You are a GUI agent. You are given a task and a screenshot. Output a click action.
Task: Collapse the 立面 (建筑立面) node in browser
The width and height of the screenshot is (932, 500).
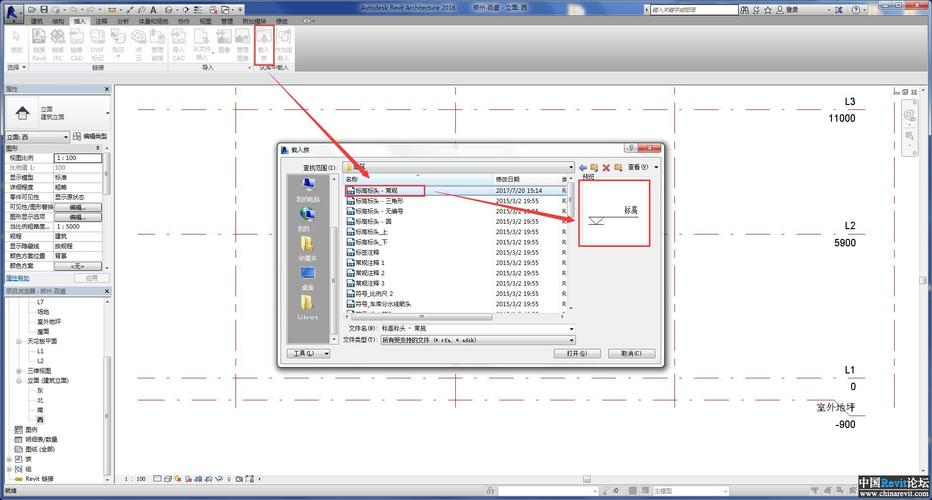(x=19, y=380)
